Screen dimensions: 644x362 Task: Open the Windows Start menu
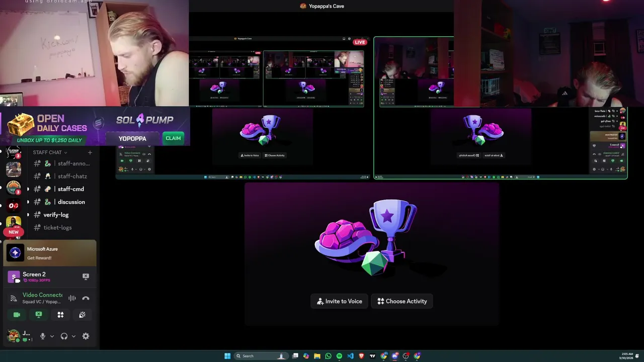coord(227,356)
